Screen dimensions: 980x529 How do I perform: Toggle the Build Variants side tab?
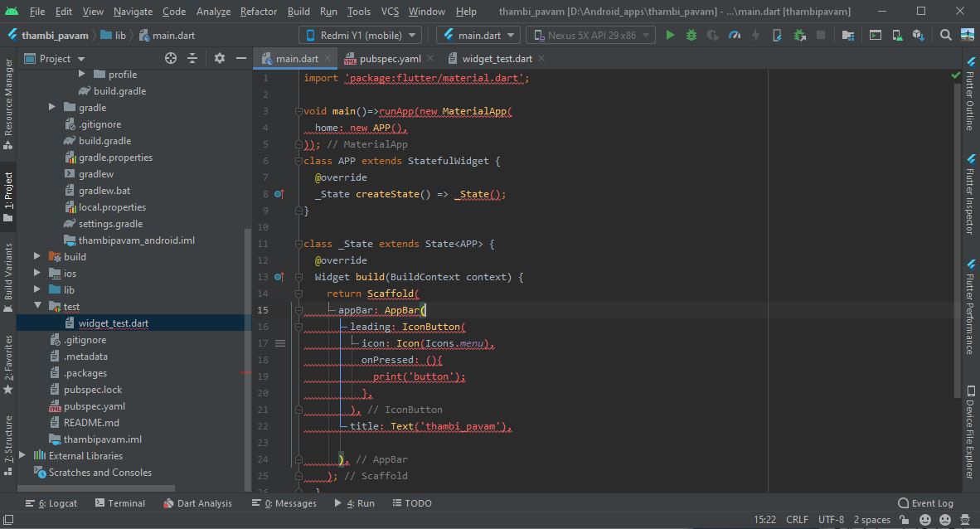click(x=8, y=278)
